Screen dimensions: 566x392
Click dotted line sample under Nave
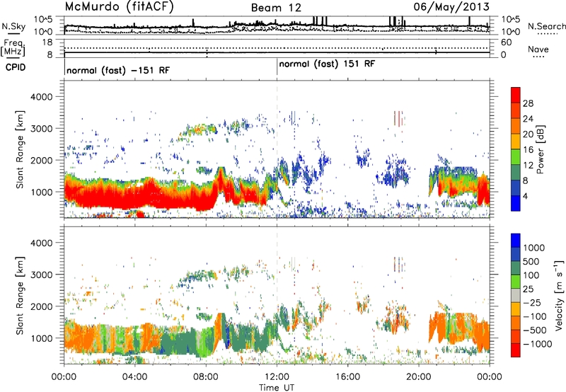tap(538, 57)
